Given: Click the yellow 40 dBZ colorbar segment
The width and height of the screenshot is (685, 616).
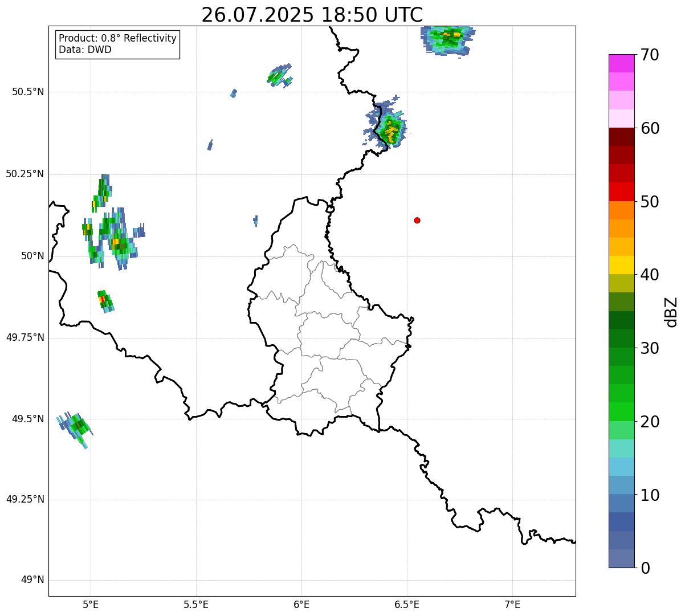Looking at the screenshot, I should 621,266.
